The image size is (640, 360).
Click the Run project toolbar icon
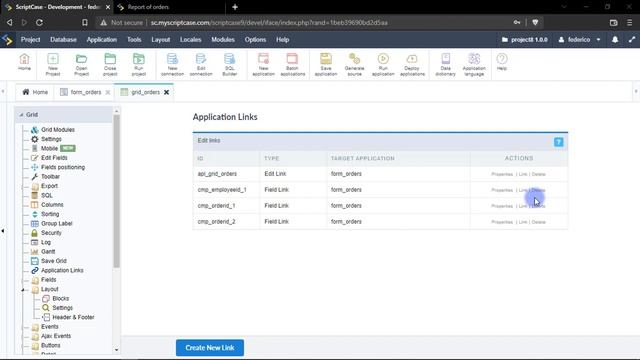point(139,64)
